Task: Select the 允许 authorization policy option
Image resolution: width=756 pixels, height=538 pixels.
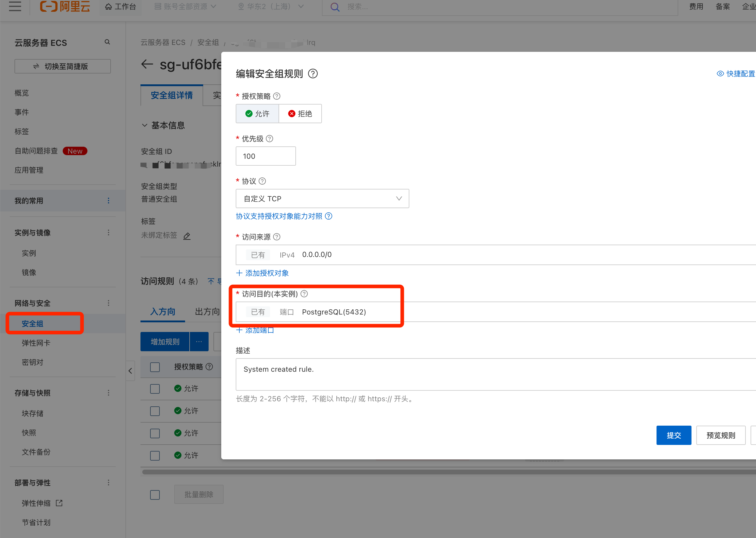Action: click(x=257, y=114)
